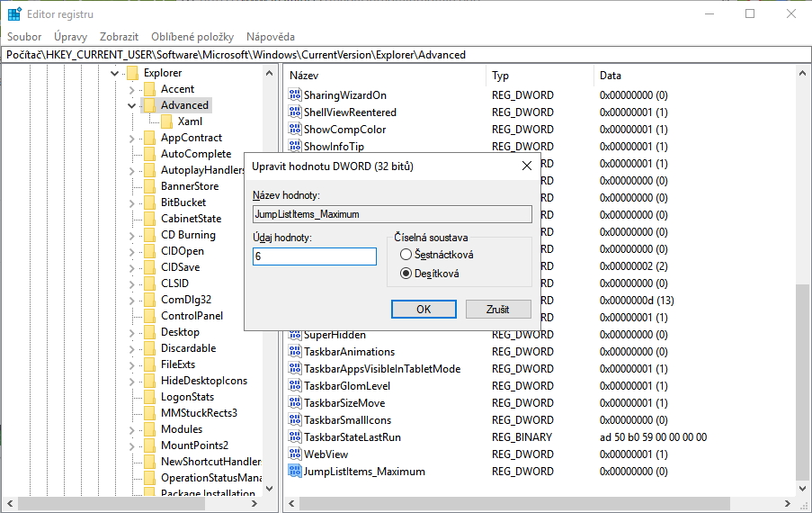Viewport: 812px width, 513px height.
Task: Click the TaskbarAnimations value icon
Action: pos(295,351)
